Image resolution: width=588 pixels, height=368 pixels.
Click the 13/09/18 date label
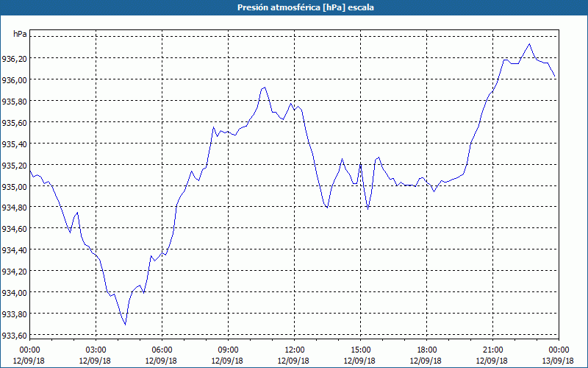(x=558, y=361)
